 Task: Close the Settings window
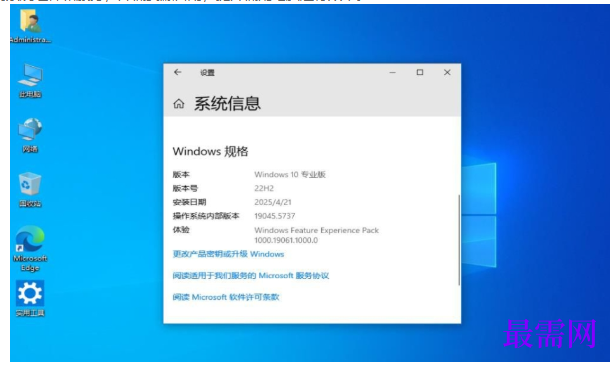coord(447,72)
